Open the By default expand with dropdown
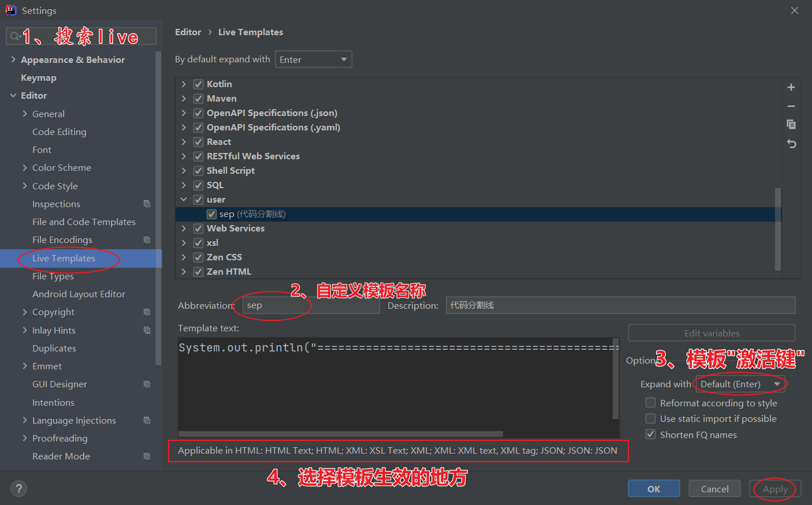 (314, 59)
